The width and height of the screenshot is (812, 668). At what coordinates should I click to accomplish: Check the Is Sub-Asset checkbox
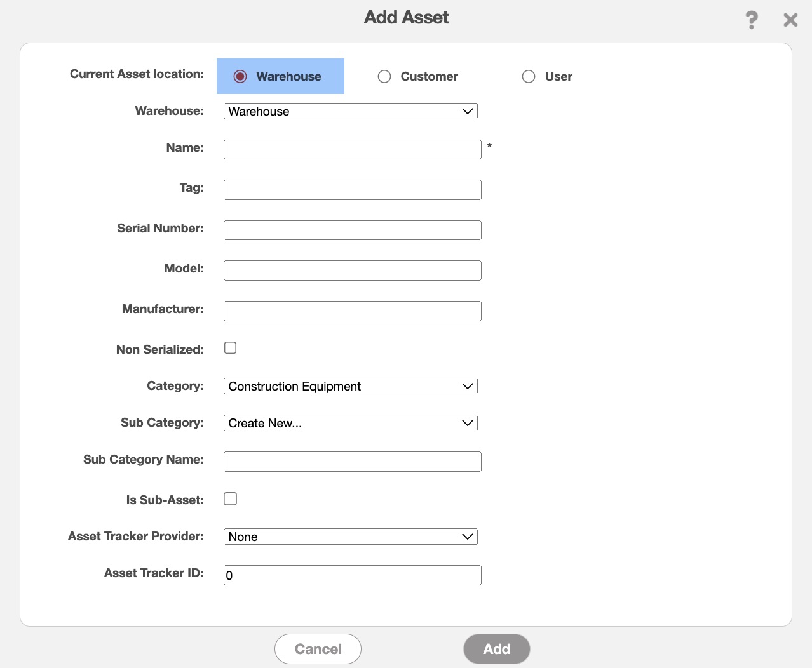[x=230, y=499]
